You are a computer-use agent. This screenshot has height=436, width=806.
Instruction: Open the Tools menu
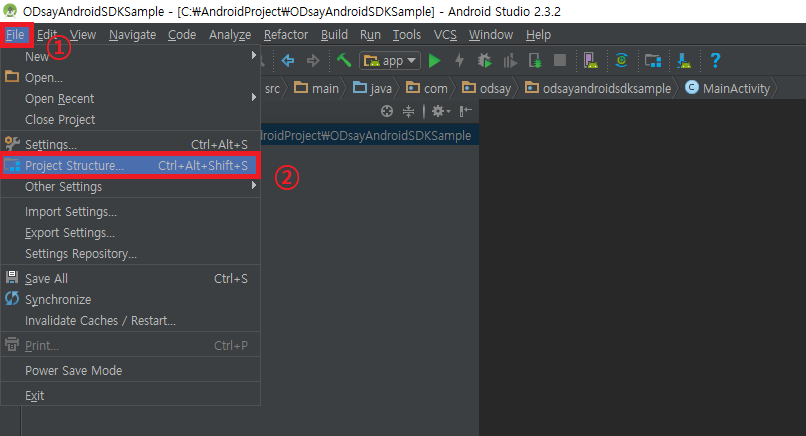pyautogui.click(x=407, y=34)
